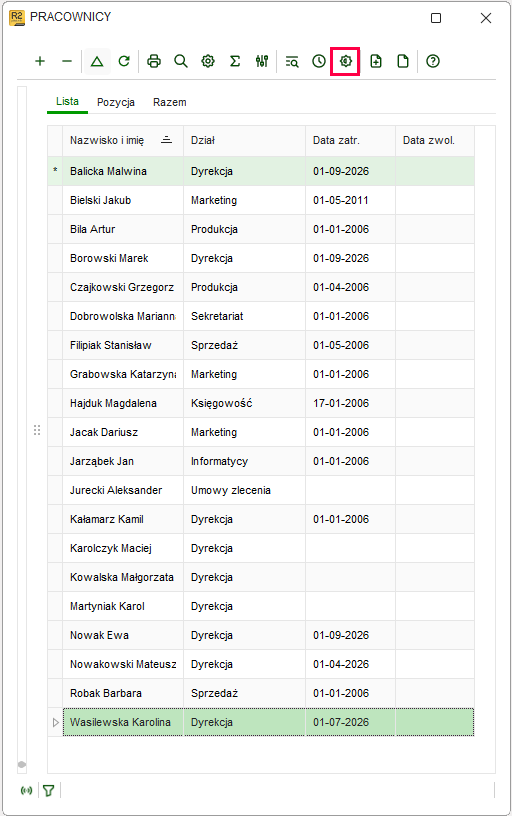Toggle sort on Nazwisko i imię column
This screenshot has height=816, width=512.
tap(167, 140)
